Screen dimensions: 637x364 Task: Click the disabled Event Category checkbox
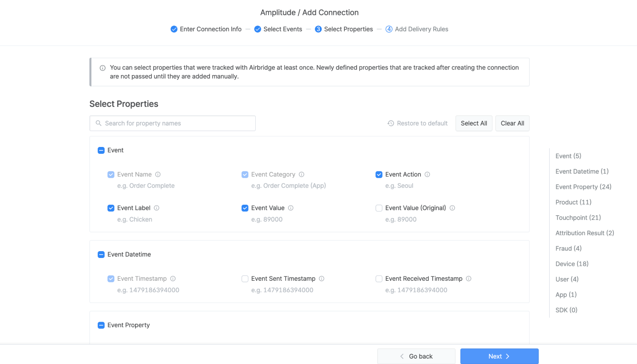coord(245,174)
